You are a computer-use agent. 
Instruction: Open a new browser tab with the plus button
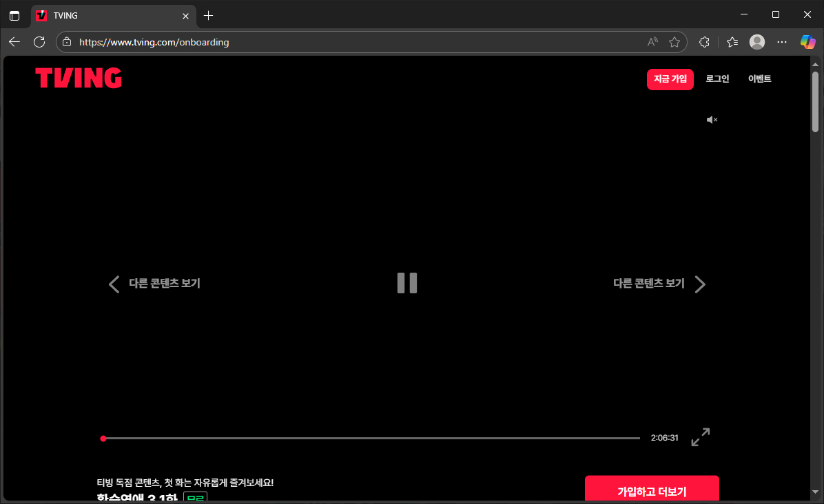tap(208, 14)
